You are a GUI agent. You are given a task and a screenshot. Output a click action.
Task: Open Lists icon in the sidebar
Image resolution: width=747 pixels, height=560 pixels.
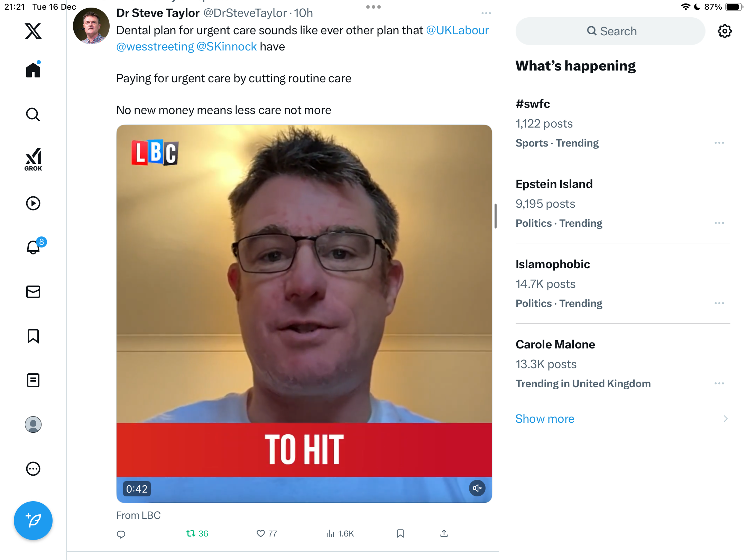33,380
